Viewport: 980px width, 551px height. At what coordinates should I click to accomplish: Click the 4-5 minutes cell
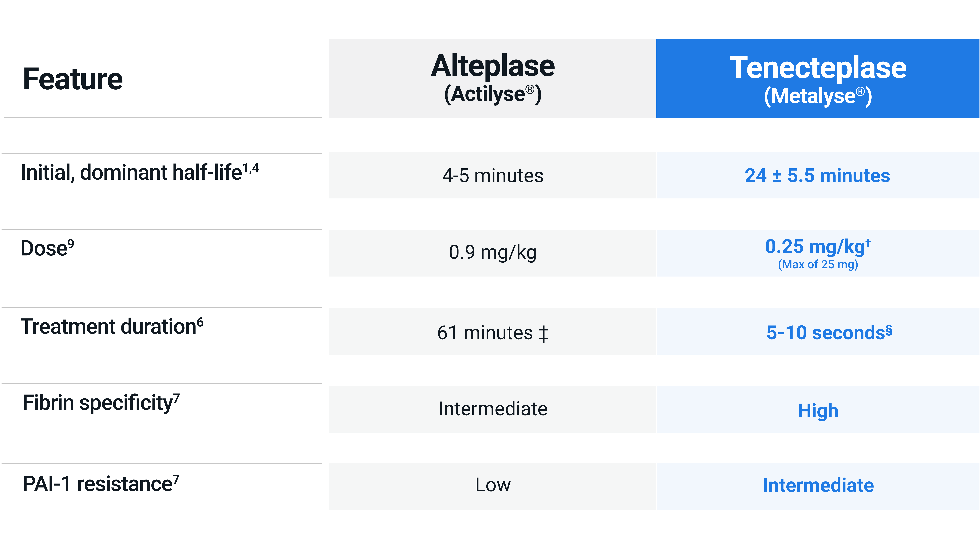click(493, 176)
